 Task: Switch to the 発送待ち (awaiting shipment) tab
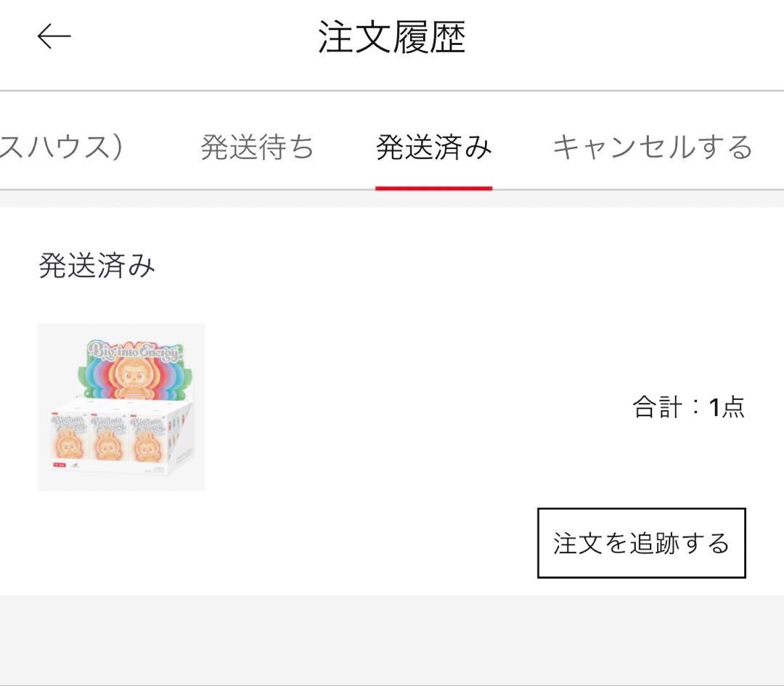coord(258,147)
